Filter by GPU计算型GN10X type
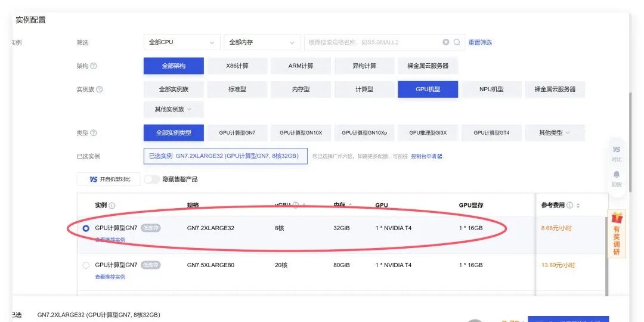 [x=301, y=133]
